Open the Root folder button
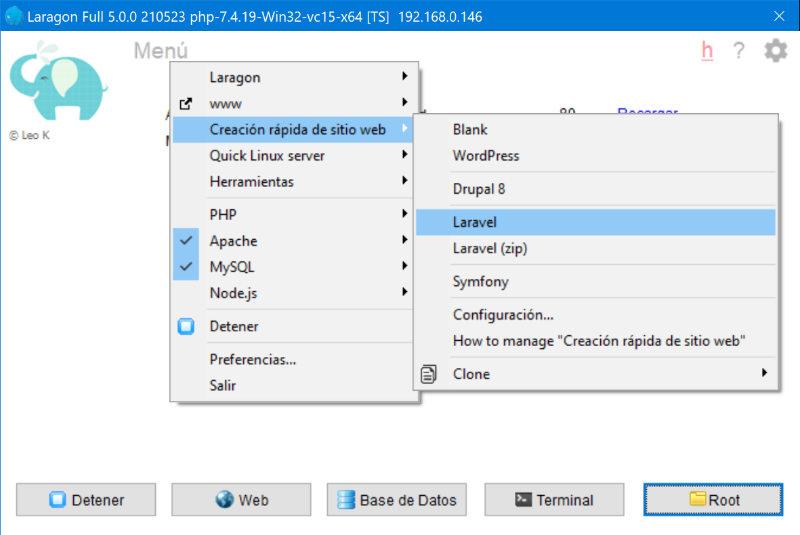Image resolution: width=800 pixels, height=535 pixels. [x=713, y=500]
